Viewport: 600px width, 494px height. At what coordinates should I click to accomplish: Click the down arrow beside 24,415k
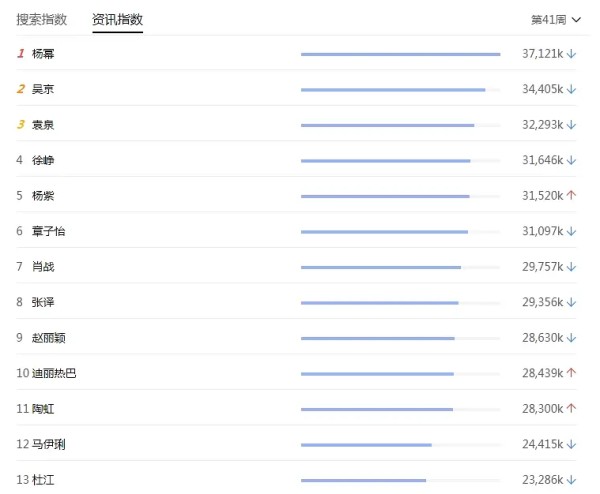(x=571, y=444)
